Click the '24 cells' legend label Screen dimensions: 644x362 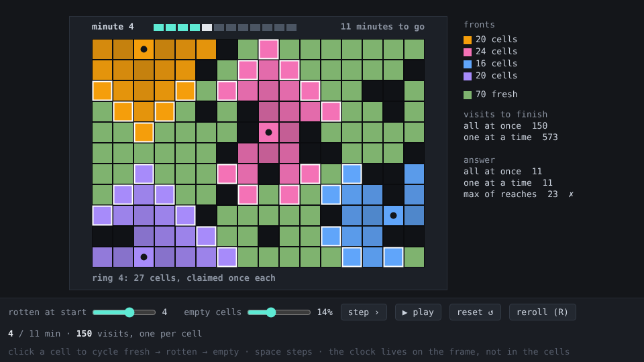pyautogui.click(x=496, y=52)
